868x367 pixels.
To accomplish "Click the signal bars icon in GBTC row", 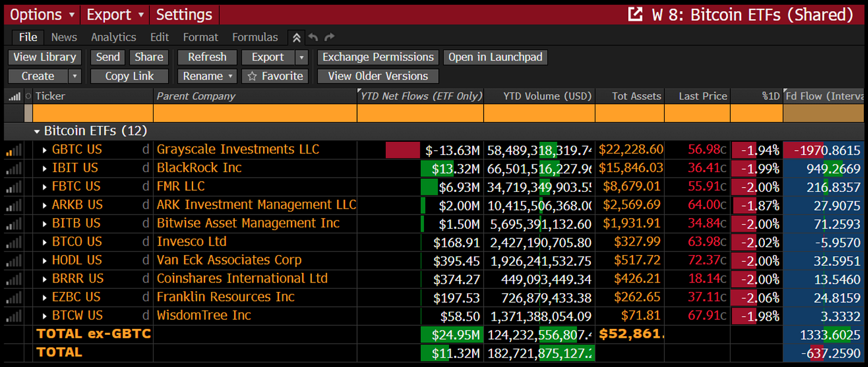I will pyautogui.click(x=13, y=150).
